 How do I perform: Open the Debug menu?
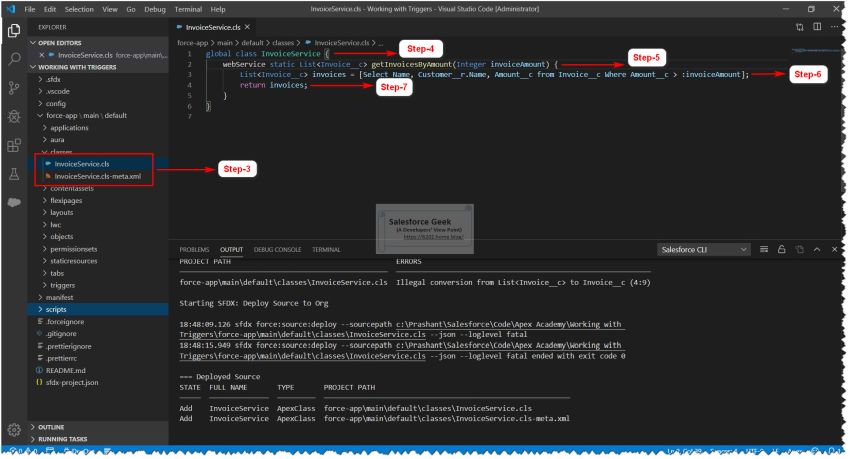155,9
